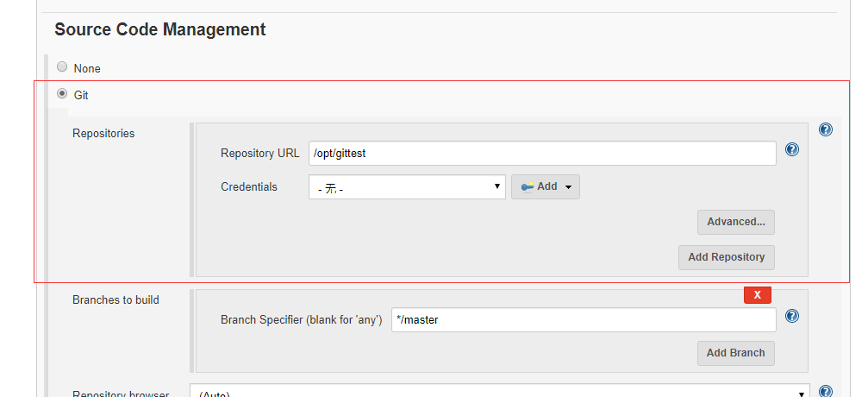Click the Source Code Management heading

click(x=159, y=29)
